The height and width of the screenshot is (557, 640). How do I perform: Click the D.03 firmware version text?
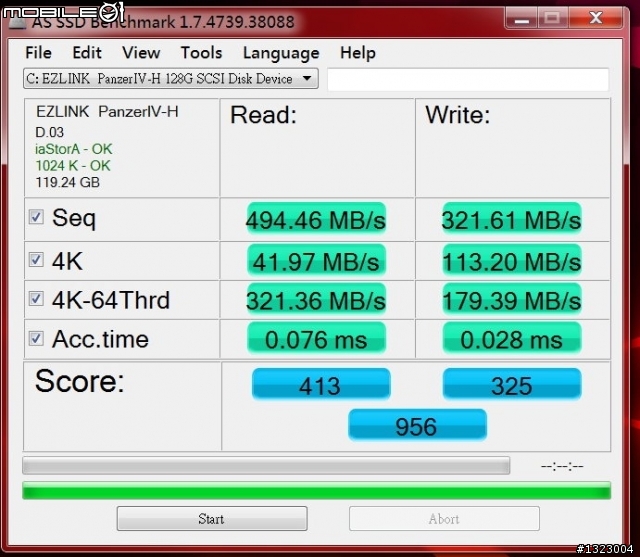click(49, 132)
